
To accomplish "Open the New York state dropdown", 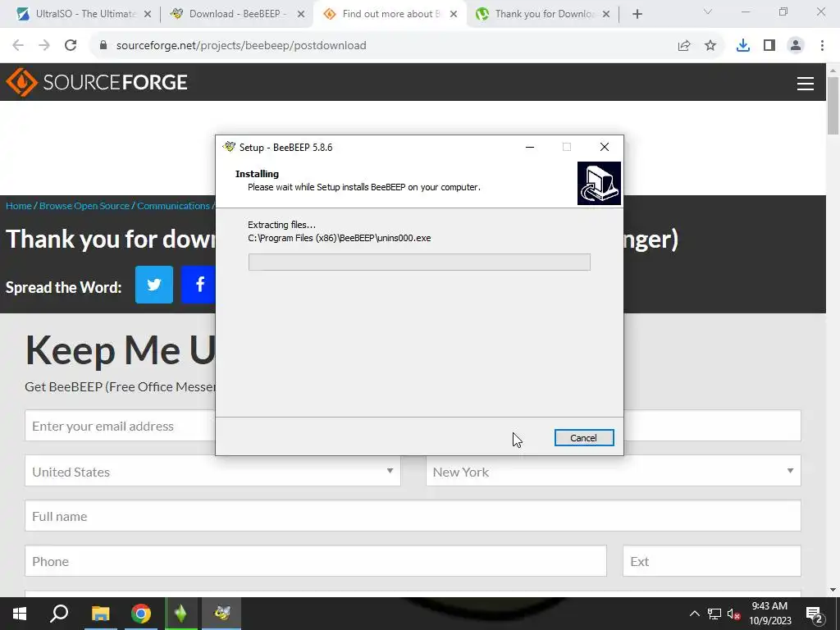I will 614,472.
